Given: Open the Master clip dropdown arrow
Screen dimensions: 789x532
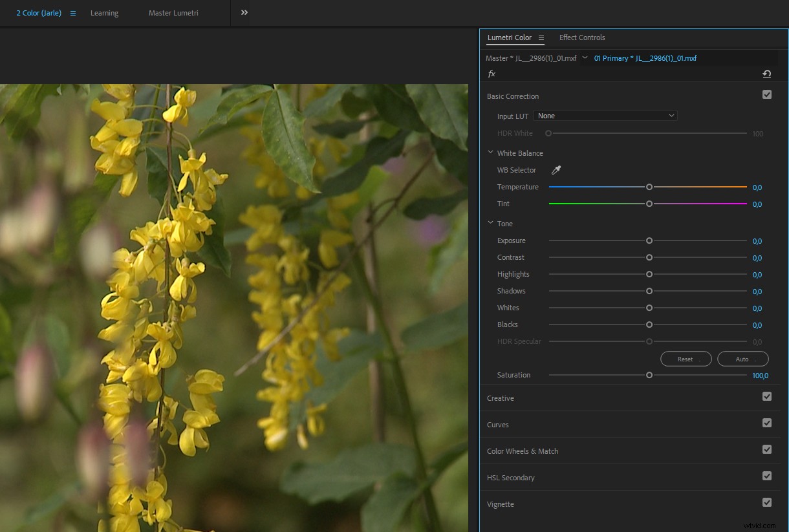Looking at the screenshot, I should click(585, 58).
